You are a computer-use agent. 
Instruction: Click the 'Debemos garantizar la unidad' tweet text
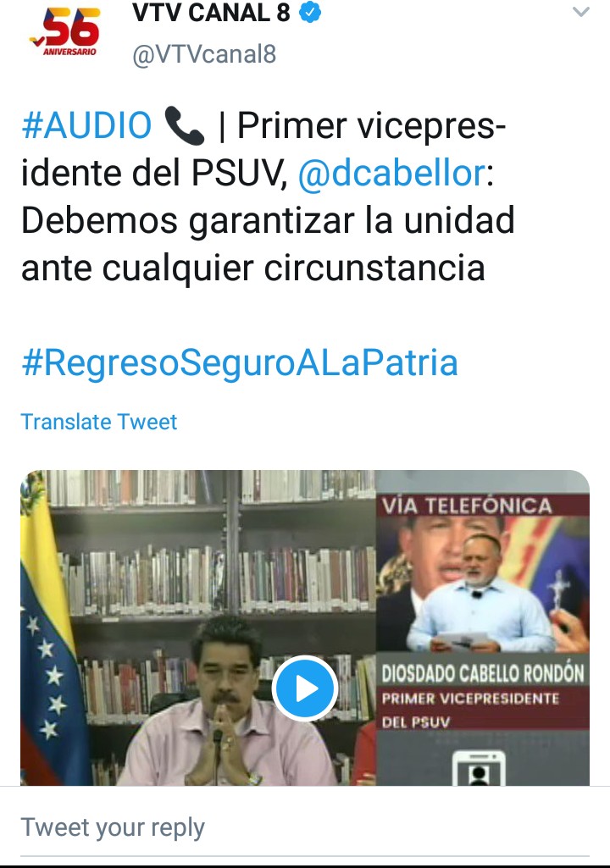coord(269,220)
